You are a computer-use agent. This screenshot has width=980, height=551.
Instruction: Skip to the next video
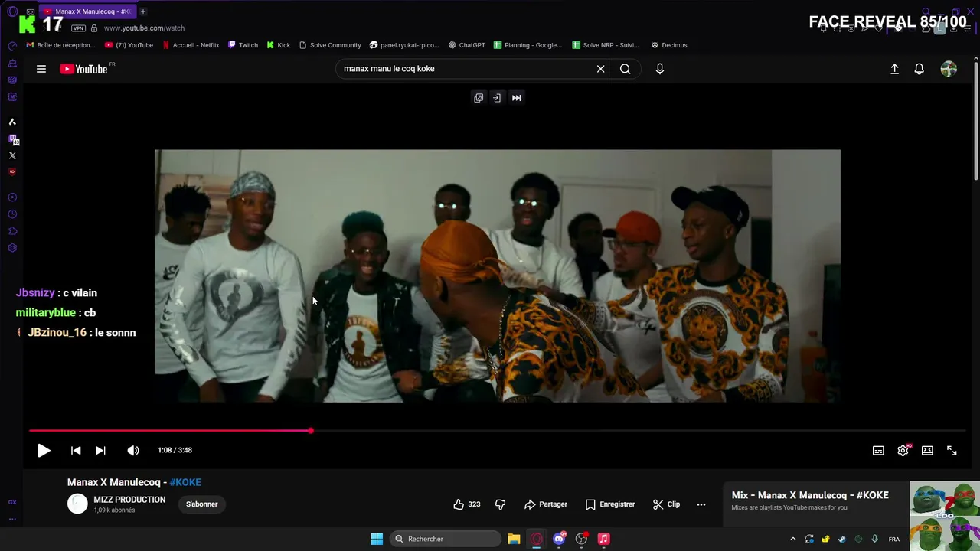click(x=100, y=451)
